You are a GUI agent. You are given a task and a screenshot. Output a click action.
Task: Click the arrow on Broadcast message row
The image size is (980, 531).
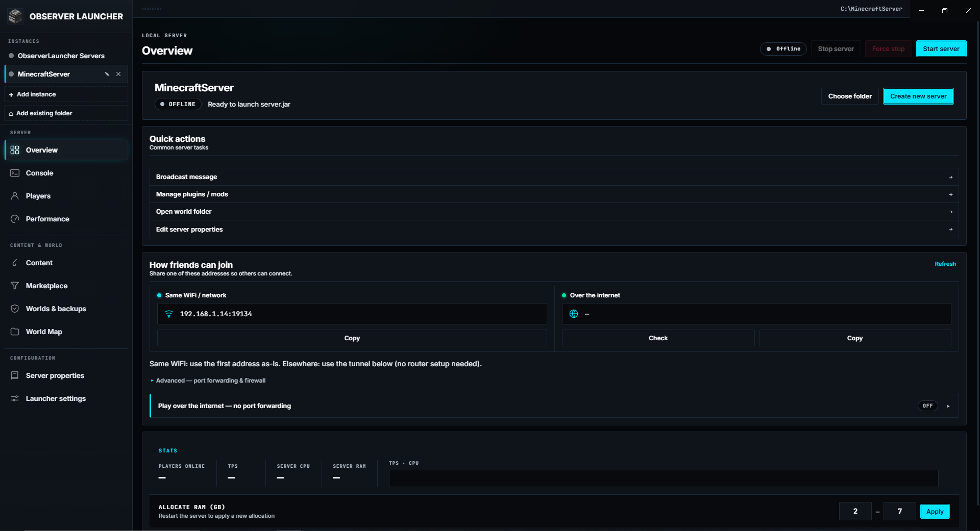(950, 177)
